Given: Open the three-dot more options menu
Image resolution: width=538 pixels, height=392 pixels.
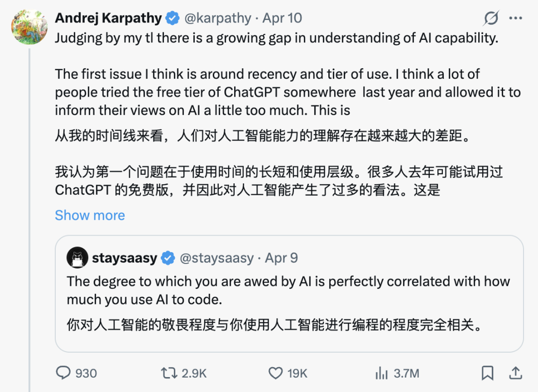Looking at the screenshot, I should (x=516, y=18).
